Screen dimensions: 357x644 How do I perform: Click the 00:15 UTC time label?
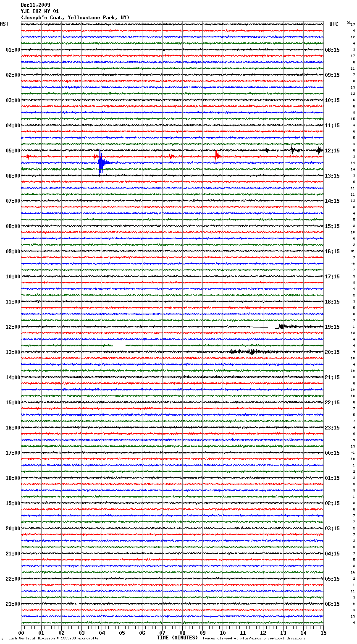point(332,453)
